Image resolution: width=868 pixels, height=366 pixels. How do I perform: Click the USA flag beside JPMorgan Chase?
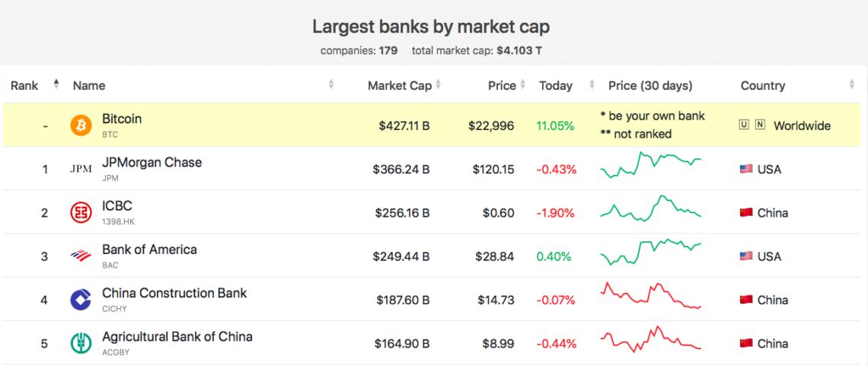point(746,169)
